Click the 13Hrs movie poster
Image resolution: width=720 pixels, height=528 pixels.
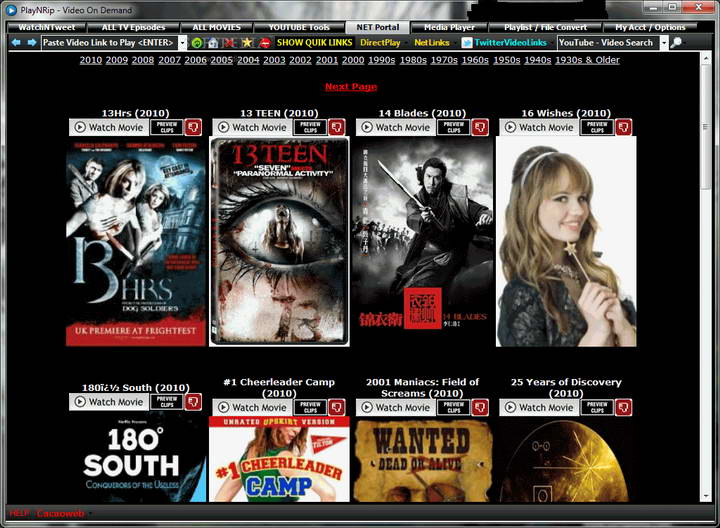pos(136,242)
